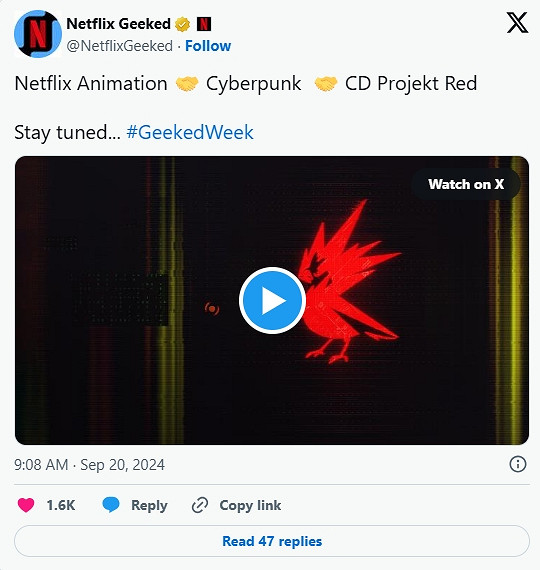
Task: Open the tweet info icon
Action: pyautogui.click(x=517, y=464)
